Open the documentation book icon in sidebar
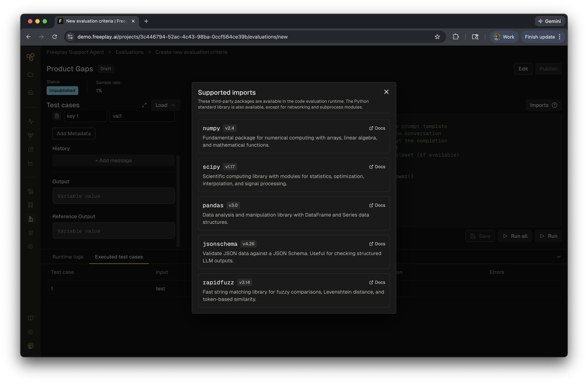The image size is (588, 384). [31, 318]
